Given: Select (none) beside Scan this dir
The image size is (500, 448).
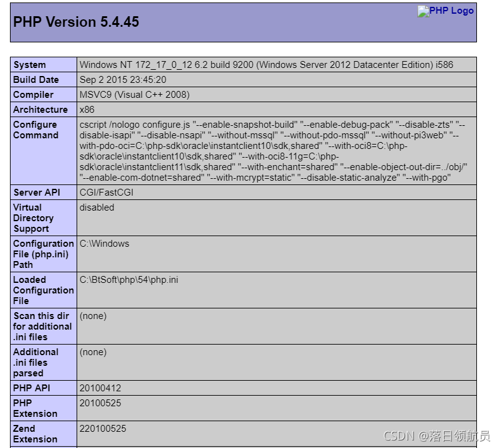Looking at the screenshot, I should tap(93, 316).
